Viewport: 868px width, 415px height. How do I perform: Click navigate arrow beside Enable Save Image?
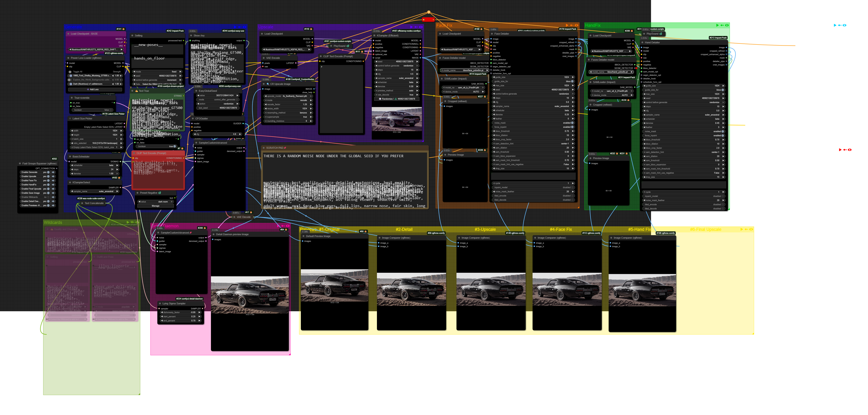[53, 193]
